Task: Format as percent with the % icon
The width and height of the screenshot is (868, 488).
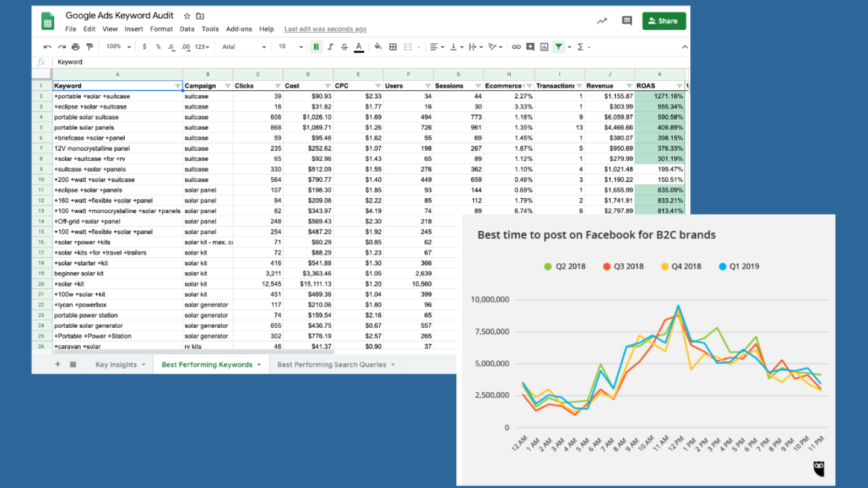Action: tap(159, 47)
